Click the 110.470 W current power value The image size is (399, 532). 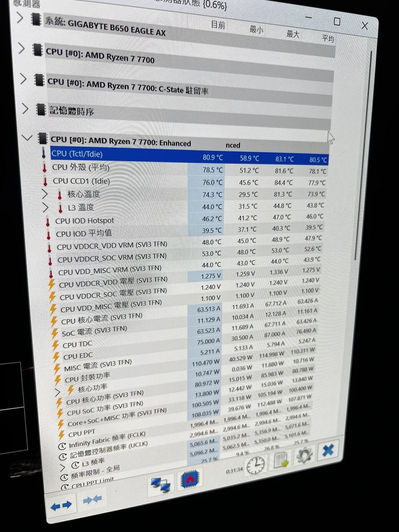206,363
